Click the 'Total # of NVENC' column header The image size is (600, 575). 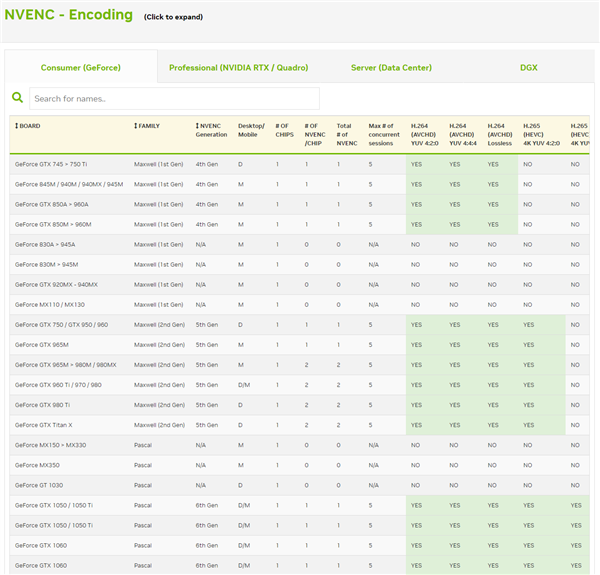345,133
